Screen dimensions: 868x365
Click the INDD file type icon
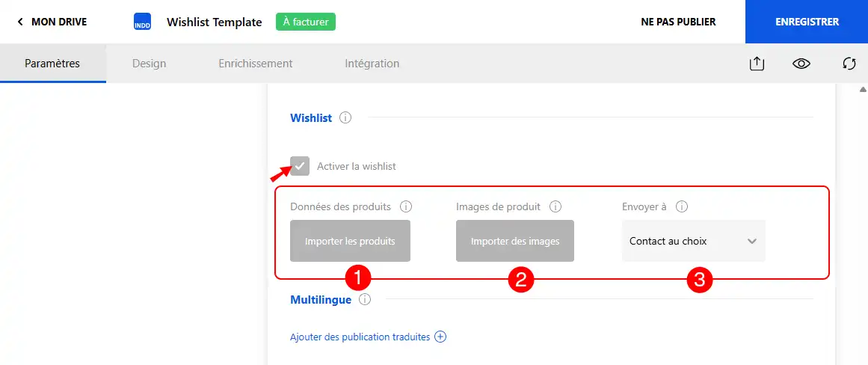(x=142, y=22)
